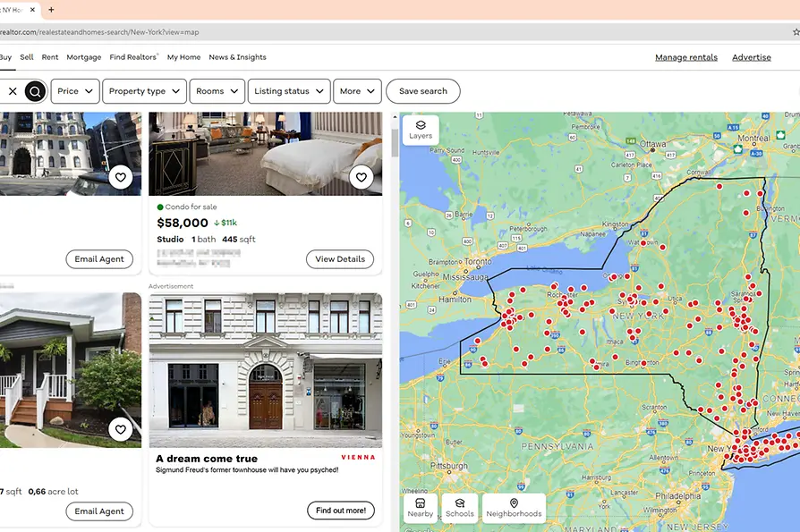Image resolution: width=800 pixels, height=532 pixels.
Task: Clear the search with the X icon
Action: point(13,91)
